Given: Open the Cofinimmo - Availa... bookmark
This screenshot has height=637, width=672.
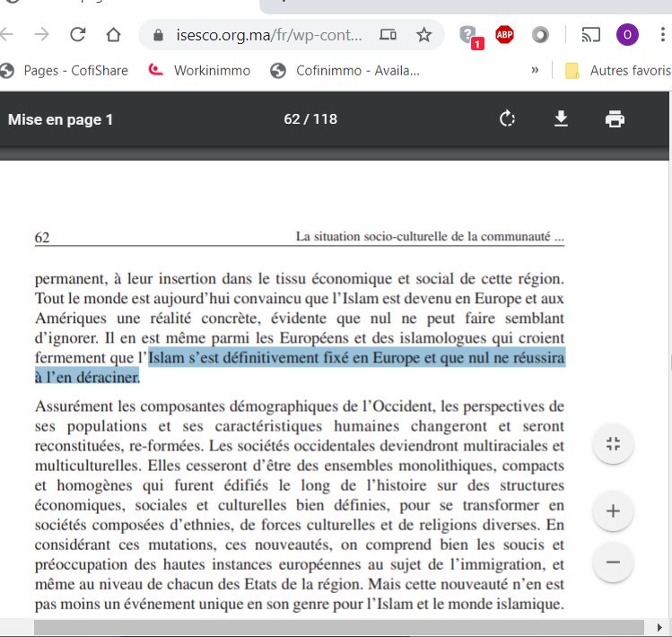Looking at the screenshot, I should 345,70.
